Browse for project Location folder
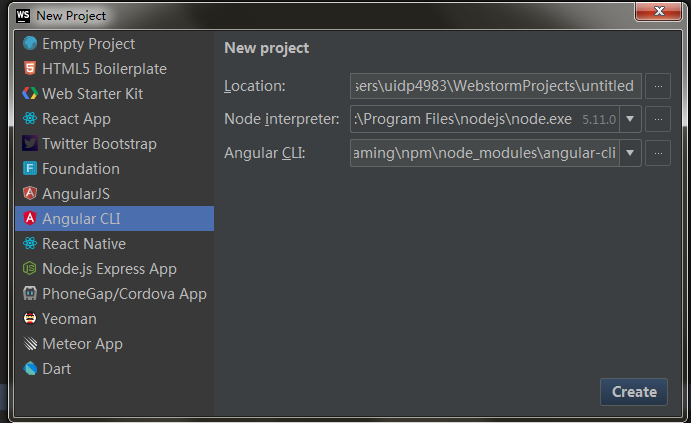Image resolution: width=691 pixels, height=423 pixels. (x=657, y=86)
